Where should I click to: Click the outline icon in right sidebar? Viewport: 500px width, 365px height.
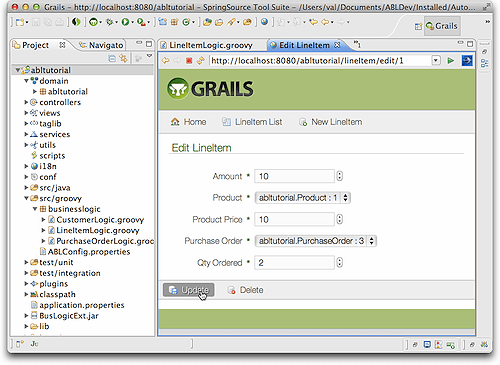point(484,63)
